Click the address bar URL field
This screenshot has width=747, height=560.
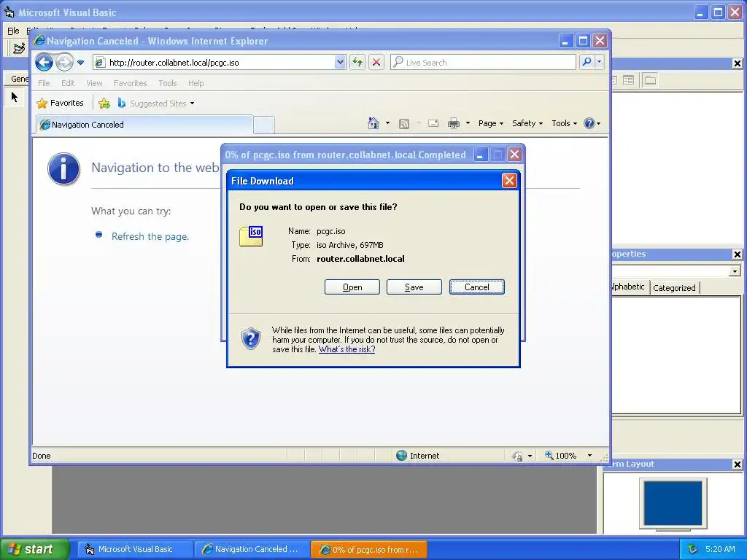point(214,63)
